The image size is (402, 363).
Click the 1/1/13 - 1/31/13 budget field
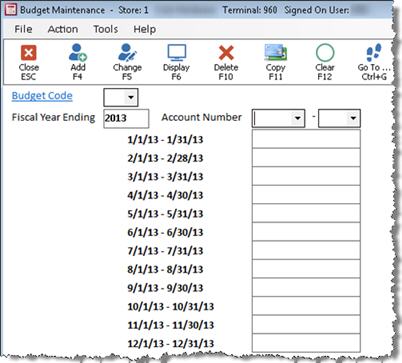coord(306,139)
